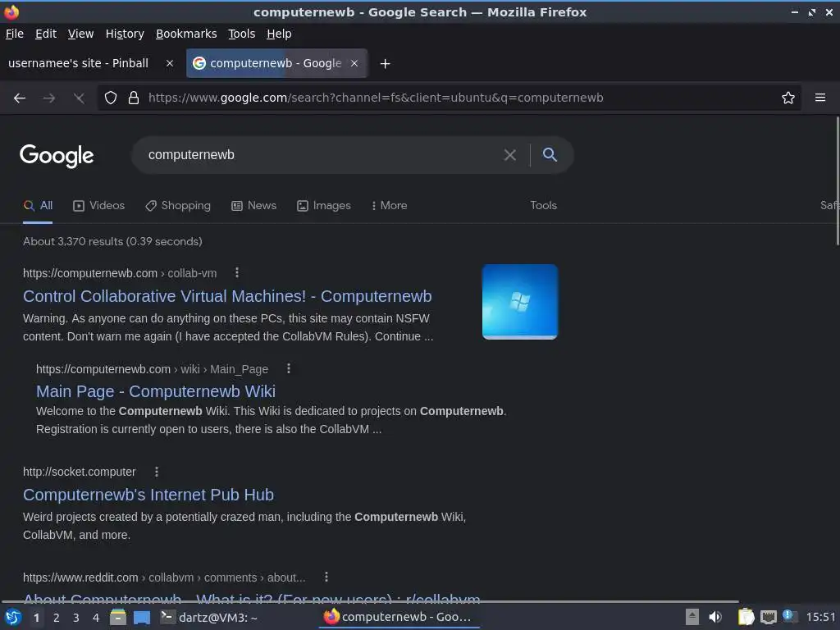Click the page vertical scrollbar
Viewport: 840px width, 630px height.
pyautogui.click(x=837, y=180)
